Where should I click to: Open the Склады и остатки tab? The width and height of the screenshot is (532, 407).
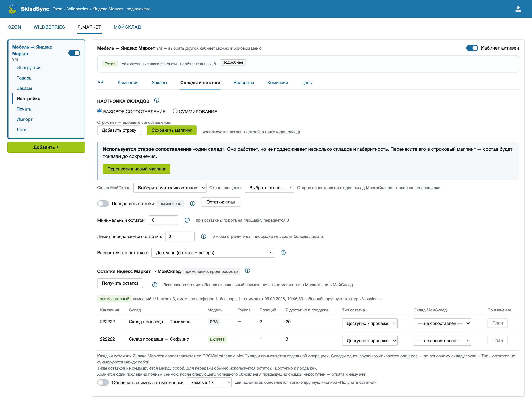pos(200,83)
